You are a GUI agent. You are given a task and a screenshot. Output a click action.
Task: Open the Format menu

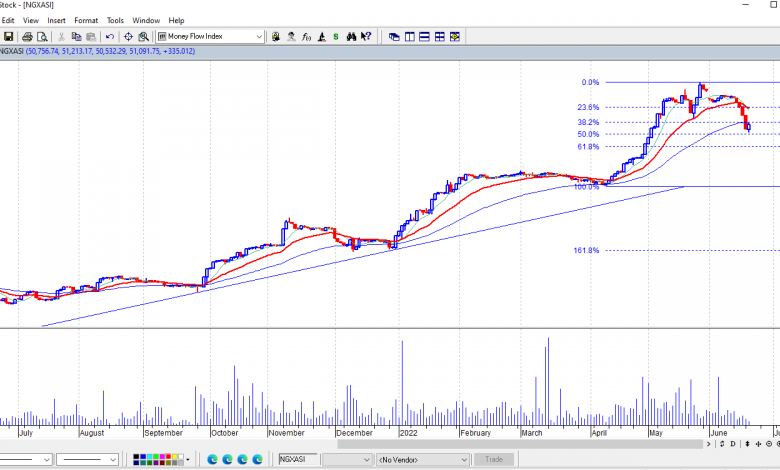tap(86, 20)
